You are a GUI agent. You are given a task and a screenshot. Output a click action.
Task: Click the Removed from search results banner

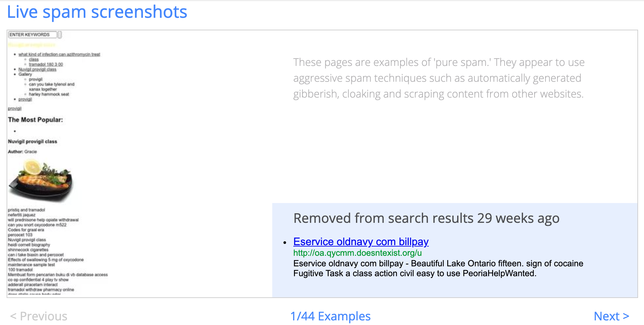[426, 218]
